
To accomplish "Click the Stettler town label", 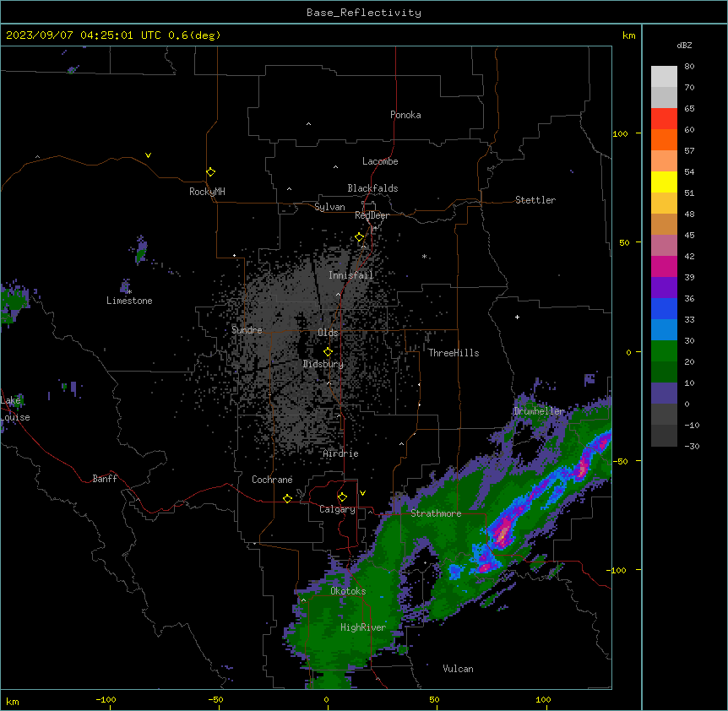I will 535,200.
